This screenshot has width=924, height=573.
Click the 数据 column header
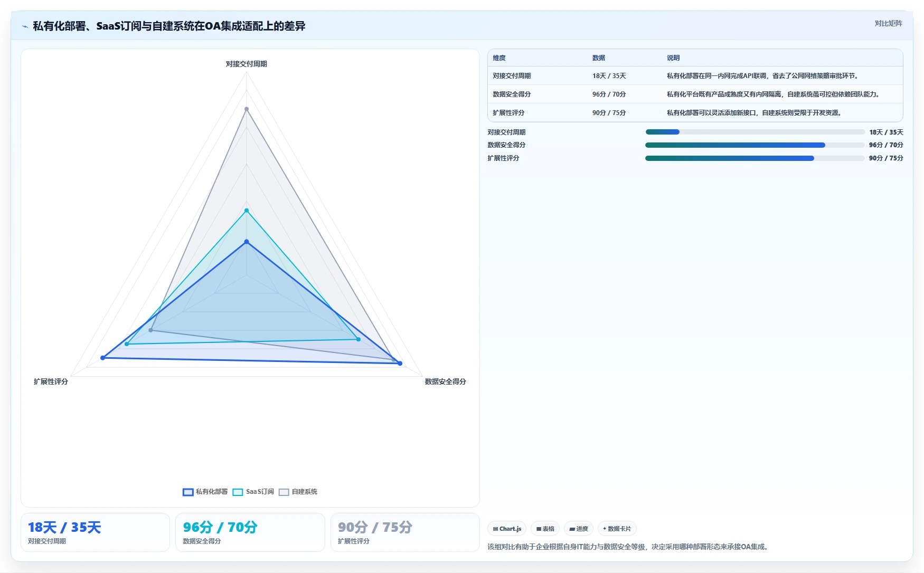[599, 58]
